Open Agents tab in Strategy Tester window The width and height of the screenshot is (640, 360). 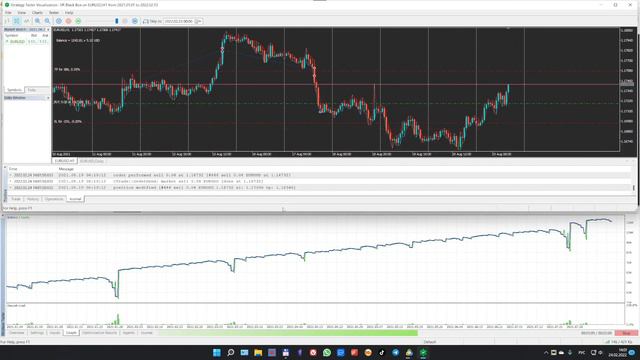click(x=129, y=333)
